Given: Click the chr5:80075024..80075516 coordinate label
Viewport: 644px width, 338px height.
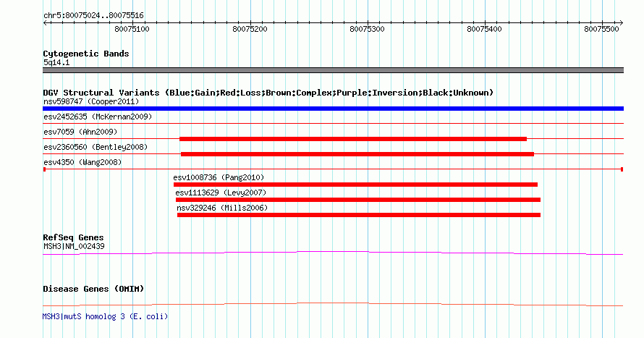Looking at the screenshot, I should (x=93, y=16).
